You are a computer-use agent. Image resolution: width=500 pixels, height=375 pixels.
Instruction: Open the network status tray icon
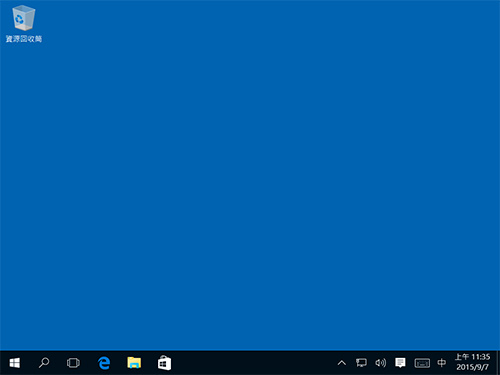pos(361,363)
